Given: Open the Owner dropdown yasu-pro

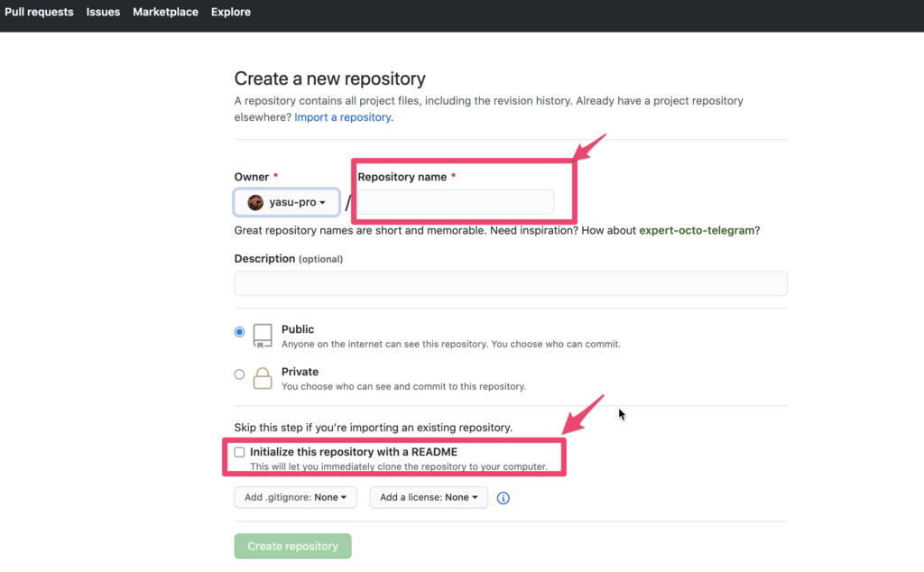Looking at the screenshot, I should tap(286, 202).
